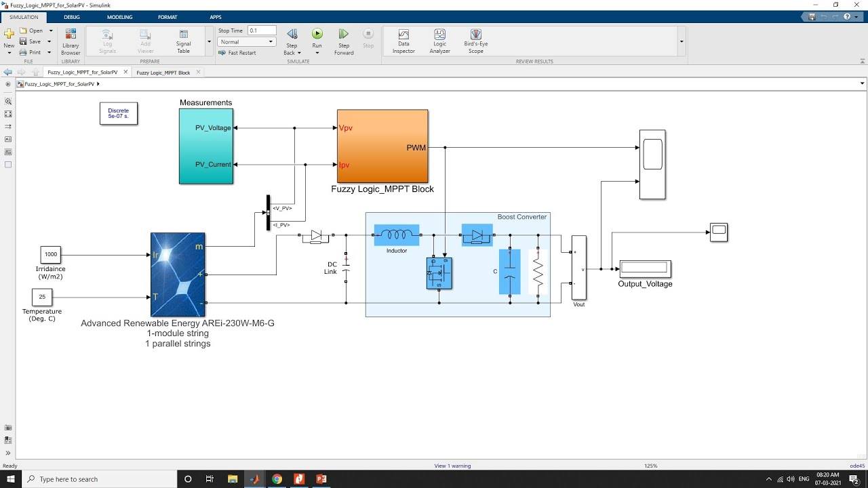Expand the Run button dropdown
Image resolution: width=868 pixels, height=488 pixels.
pyautogui.click(x=317, y=52)
